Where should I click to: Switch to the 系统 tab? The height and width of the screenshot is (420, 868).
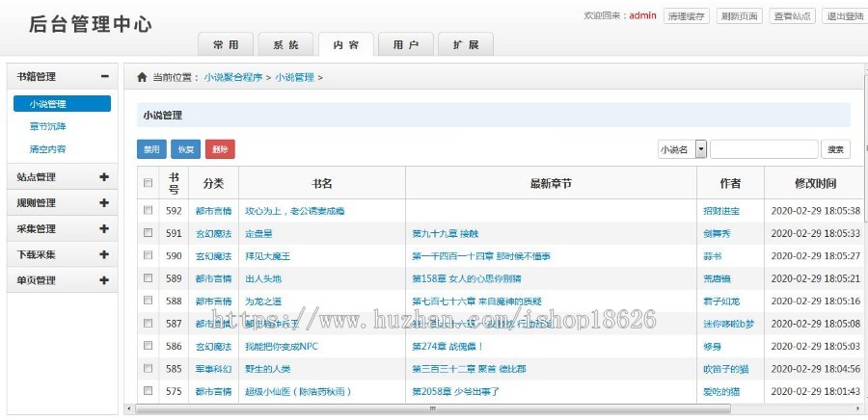click(285, 44)
